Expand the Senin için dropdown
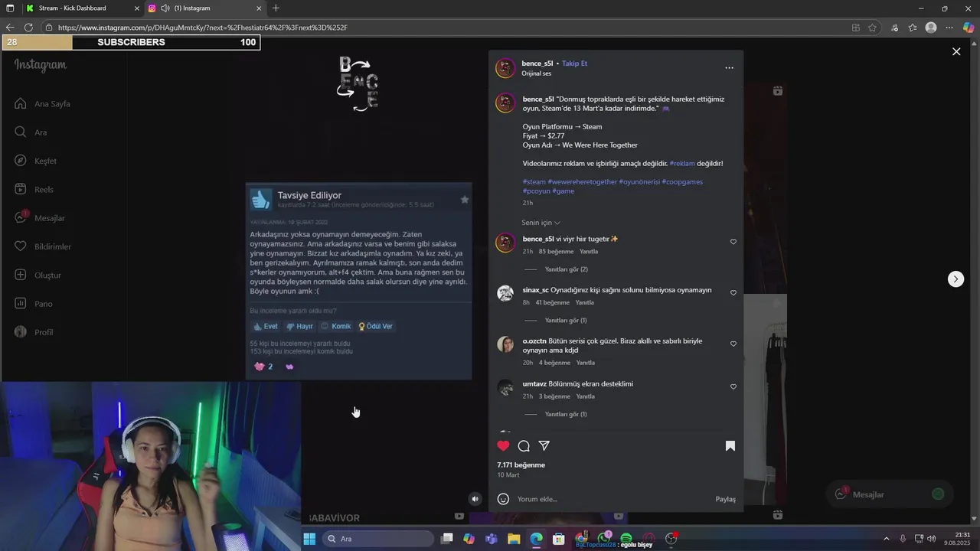The width and height of the screenshot is (980, 551). [541, 223]
